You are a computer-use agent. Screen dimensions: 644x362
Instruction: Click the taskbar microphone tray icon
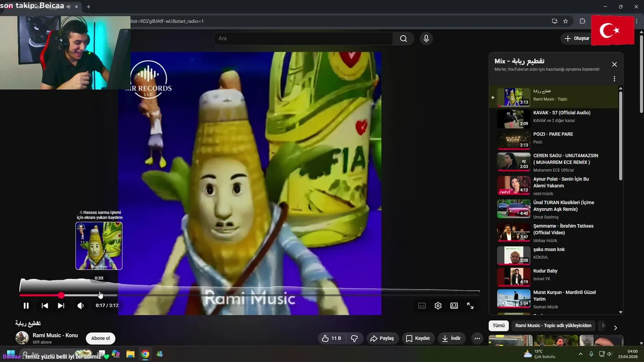(x=591, y=354)
